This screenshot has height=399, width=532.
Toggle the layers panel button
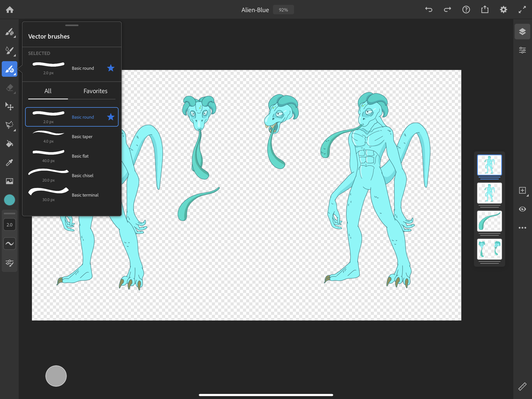pyautogui.click(x=522, y=32)
